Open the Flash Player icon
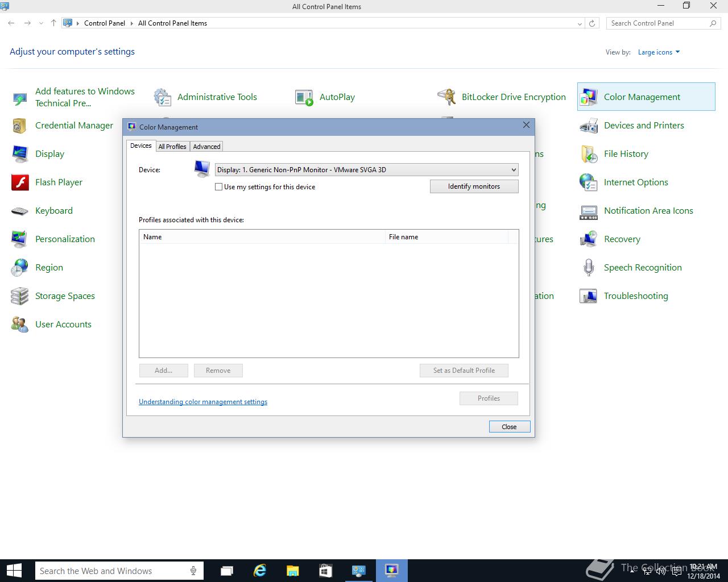 (20, 182)
